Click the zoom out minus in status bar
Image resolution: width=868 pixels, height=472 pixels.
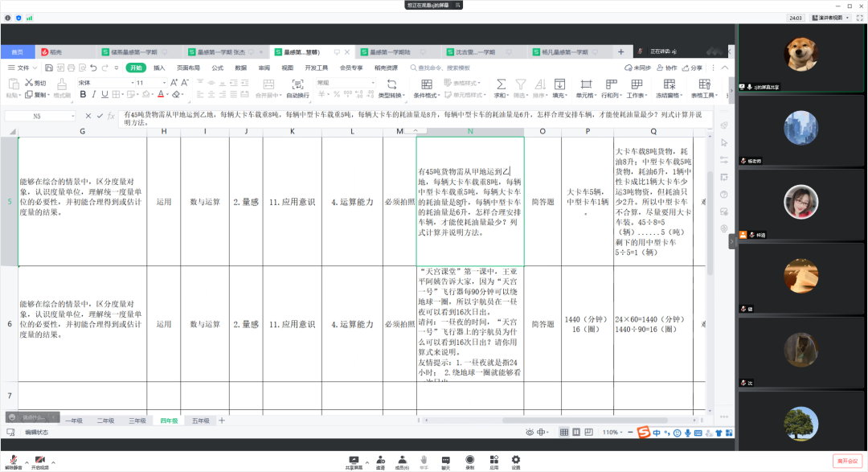(x=630, y=432)
